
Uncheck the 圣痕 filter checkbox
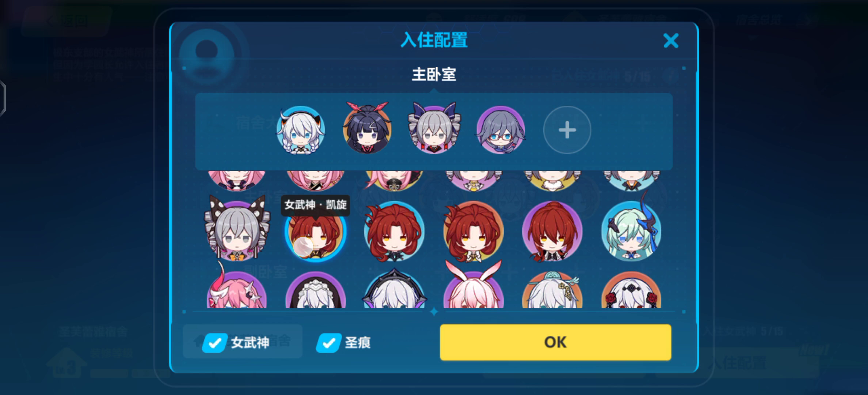[329, 343]
